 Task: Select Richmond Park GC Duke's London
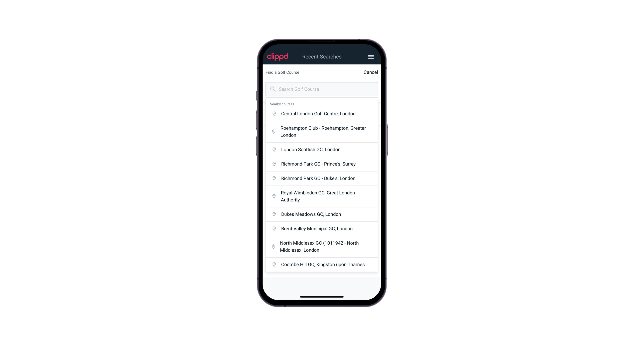(x=322, y=178)
